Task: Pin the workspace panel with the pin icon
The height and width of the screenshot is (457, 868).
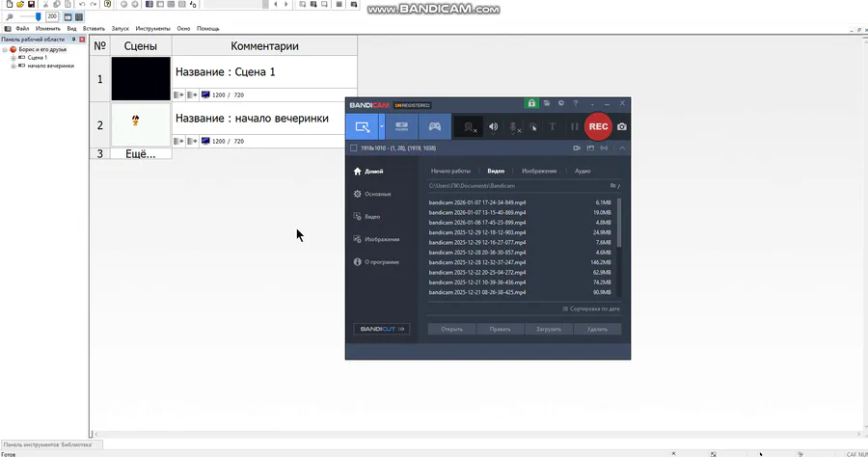Action: click(73, 40)
